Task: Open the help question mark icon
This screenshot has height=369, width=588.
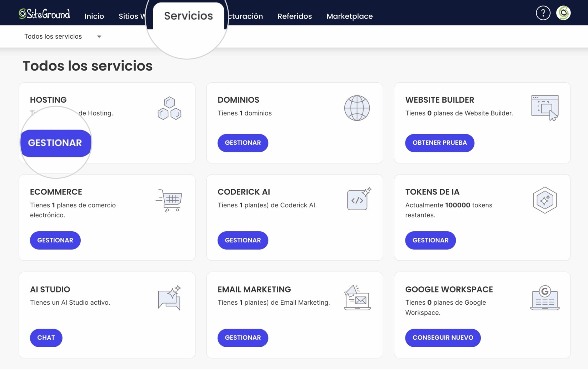Action: (543, 13)
